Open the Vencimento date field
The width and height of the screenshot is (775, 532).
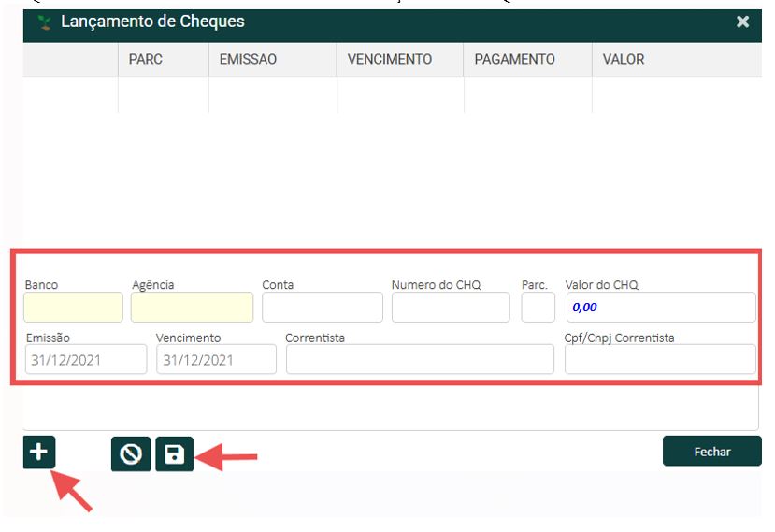coord(216,359)
